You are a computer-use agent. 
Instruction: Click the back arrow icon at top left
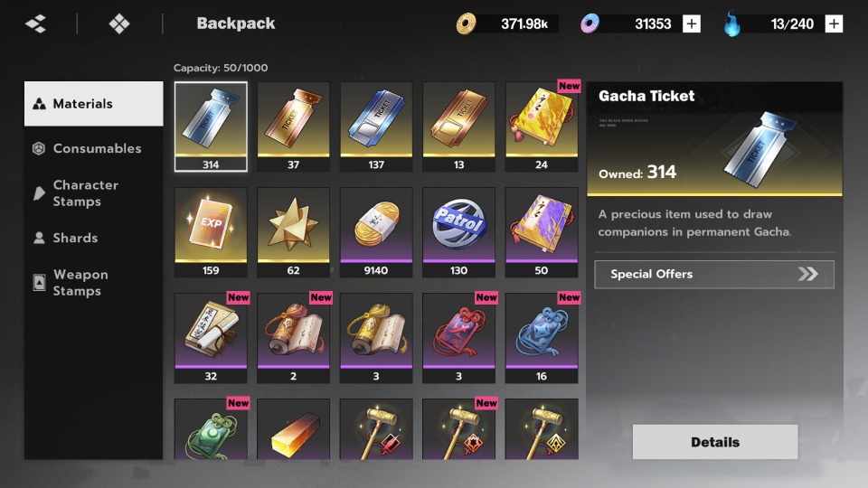coord(36,23)
